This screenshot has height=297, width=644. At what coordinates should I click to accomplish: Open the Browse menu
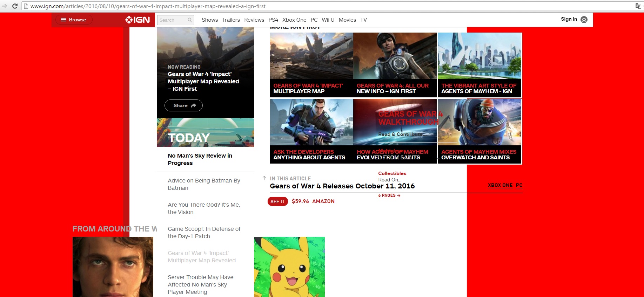pos(74,20)
